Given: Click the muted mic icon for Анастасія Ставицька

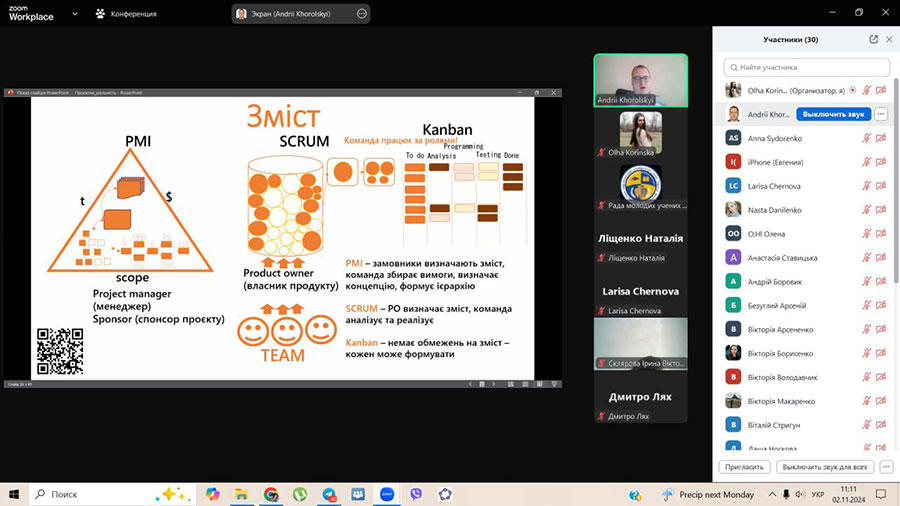Looking at the screenshot, I should tap(866, 258).
